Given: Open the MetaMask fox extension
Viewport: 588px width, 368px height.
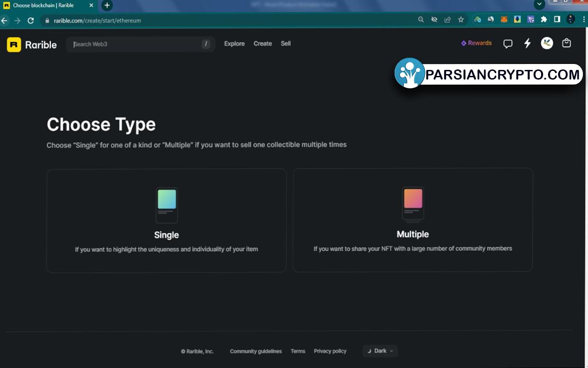Looking at the screenshot, I should 504,19.
